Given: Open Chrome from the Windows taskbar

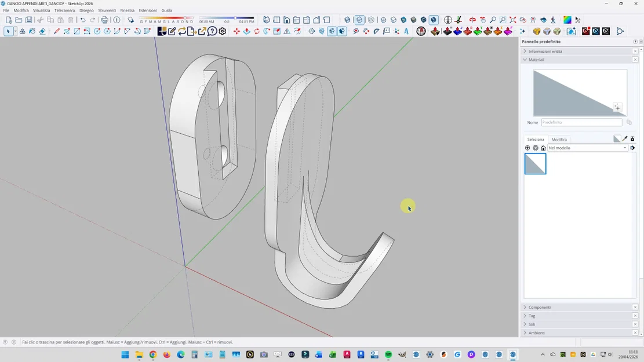Looking at the screenshot, I should [153, 354].
